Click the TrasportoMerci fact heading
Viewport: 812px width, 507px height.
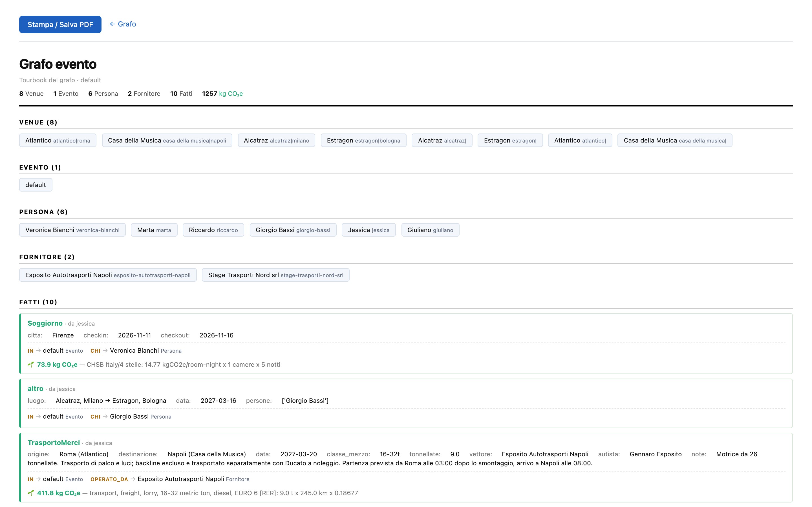54,442
